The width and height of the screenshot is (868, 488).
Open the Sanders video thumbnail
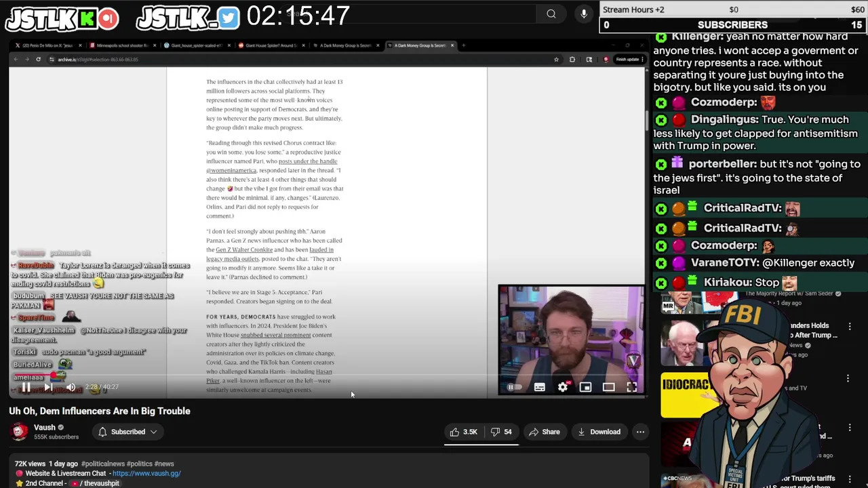pos(685,342)
